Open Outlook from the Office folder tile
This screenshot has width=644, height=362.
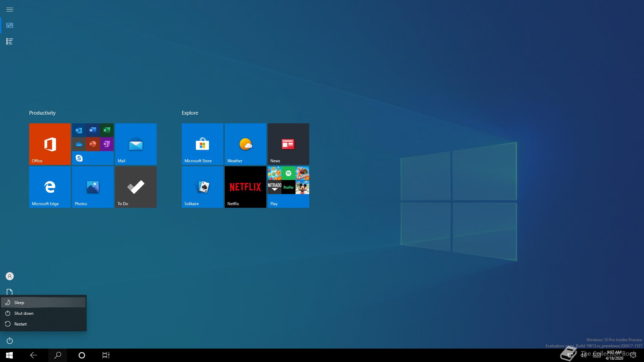click(79, 130)
